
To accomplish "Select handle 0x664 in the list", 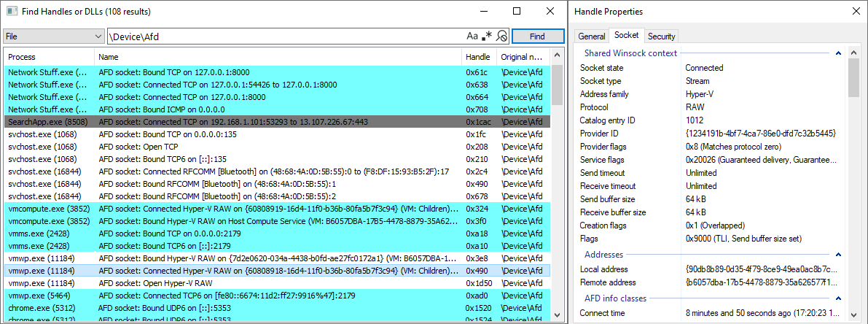I will tap(277, 97).
